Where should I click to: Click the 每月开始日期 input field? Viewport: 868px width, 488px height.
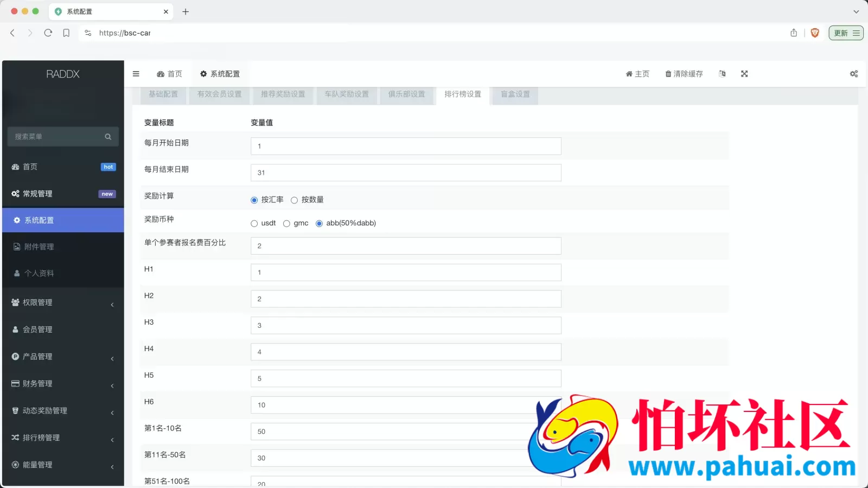pos(406,147)
